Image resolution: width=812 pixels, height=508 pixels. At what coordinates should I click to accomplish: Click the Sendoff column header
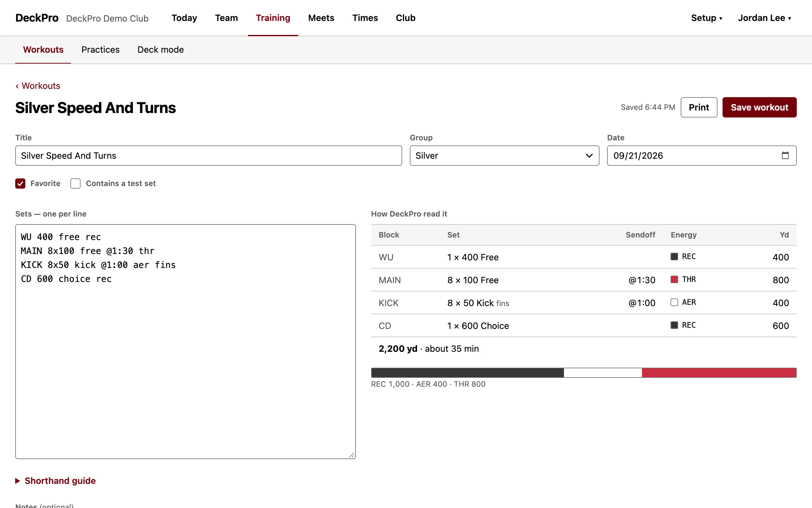[x=640, y=235]
